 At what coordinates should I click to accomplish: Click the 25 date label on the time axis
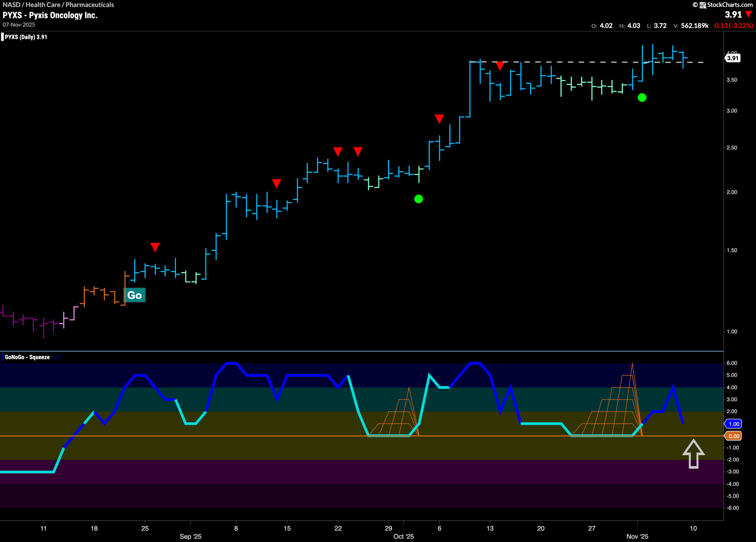click(x=145, y=528)
